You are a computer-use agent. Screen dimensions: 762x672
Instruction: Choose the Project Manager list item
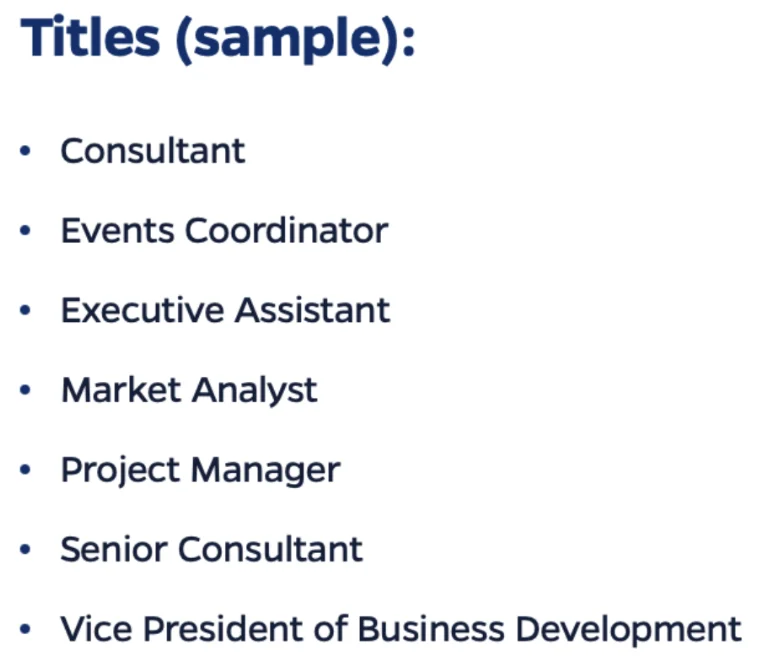pos(200,470)
